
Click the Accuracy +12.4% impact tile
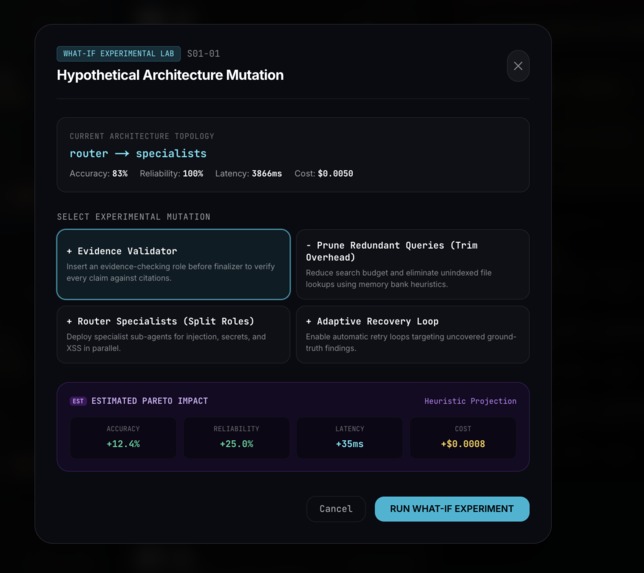(123, 437)
